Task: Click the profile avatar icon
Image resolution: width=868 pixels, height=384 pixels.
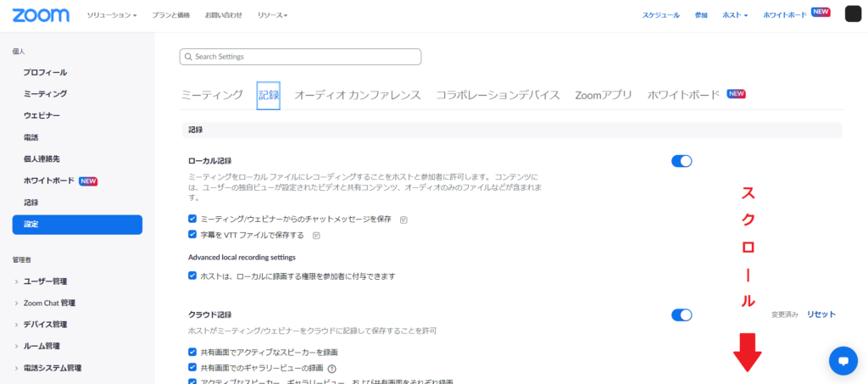Action: 853,14
